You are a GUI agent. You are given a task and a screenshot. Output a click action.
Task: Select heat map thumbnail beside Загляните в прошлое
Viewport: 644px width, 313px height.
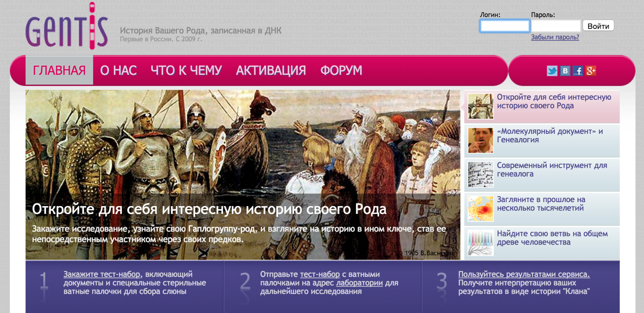[x=481, y=209]
